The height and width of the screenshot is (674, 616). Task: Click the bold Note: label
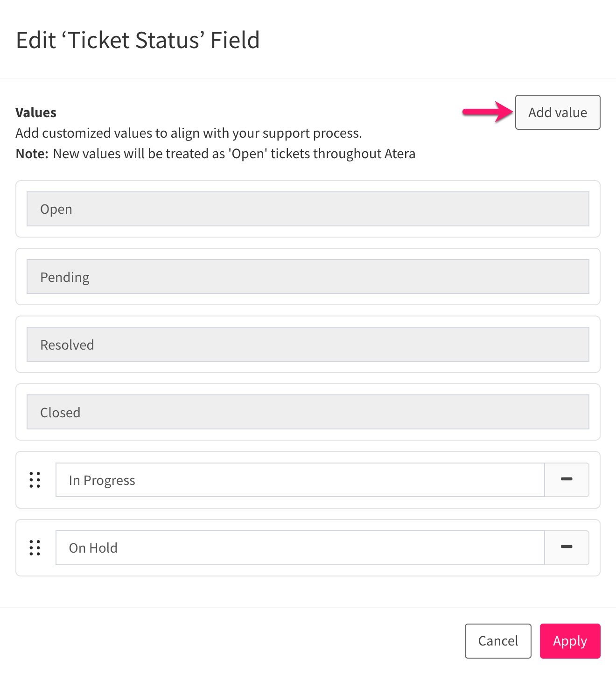click(32, 154)
